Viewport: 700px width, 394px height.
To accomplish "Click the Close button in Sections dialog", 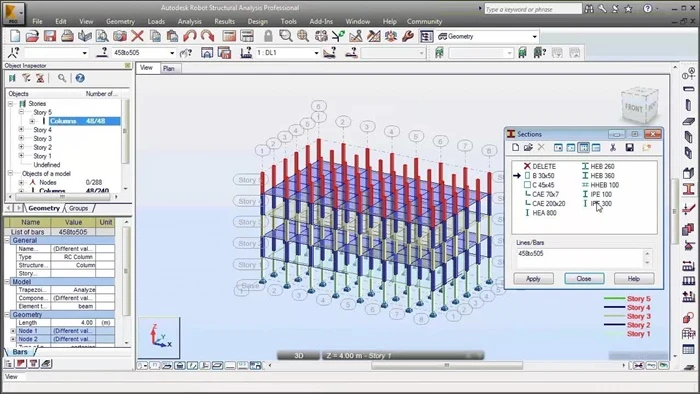I will pos(584,278).
